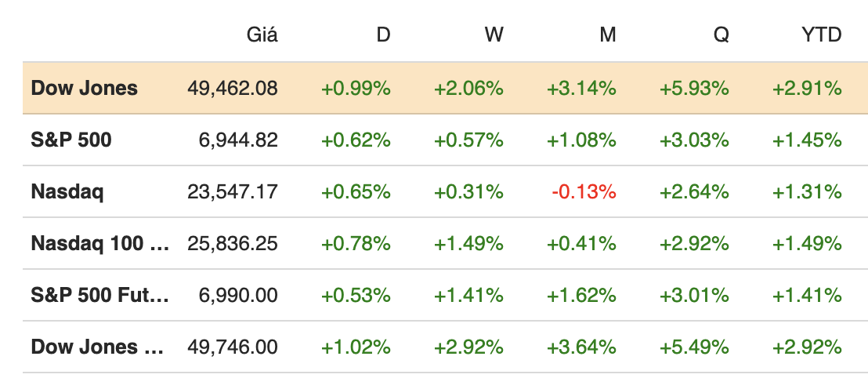
Task: Select the M monthly column header
Action: 607,35
